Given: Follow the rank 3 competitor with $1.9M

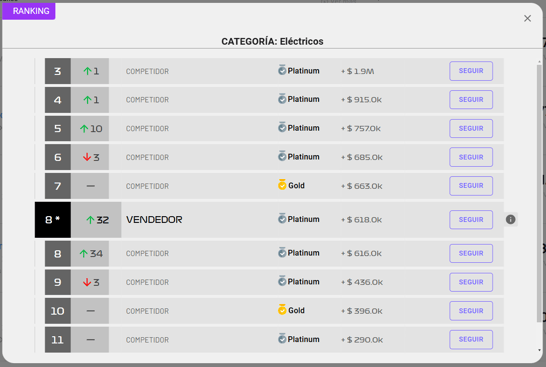Looking at the screenshot, I should click(x=471, y=71).
